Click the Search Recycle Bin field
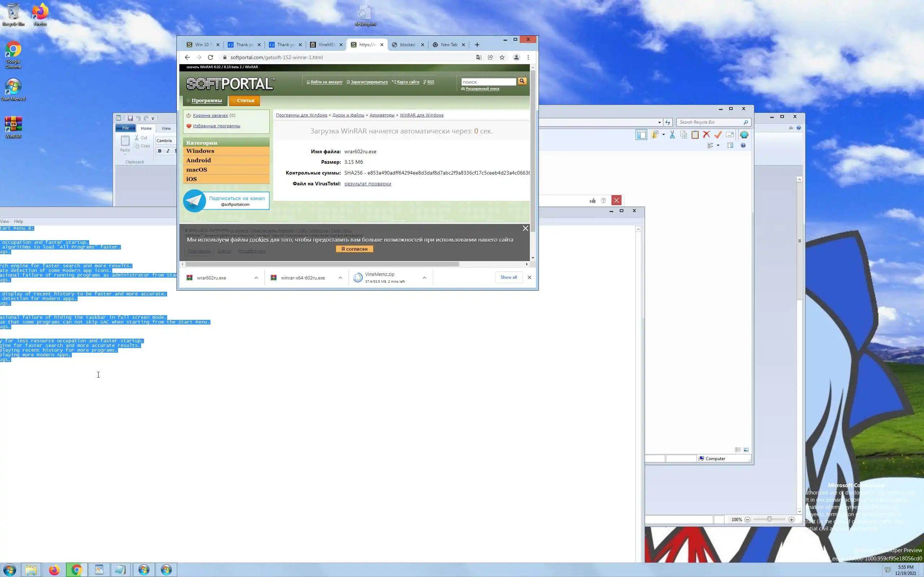 pyautogui.click(x=710, y=122)
